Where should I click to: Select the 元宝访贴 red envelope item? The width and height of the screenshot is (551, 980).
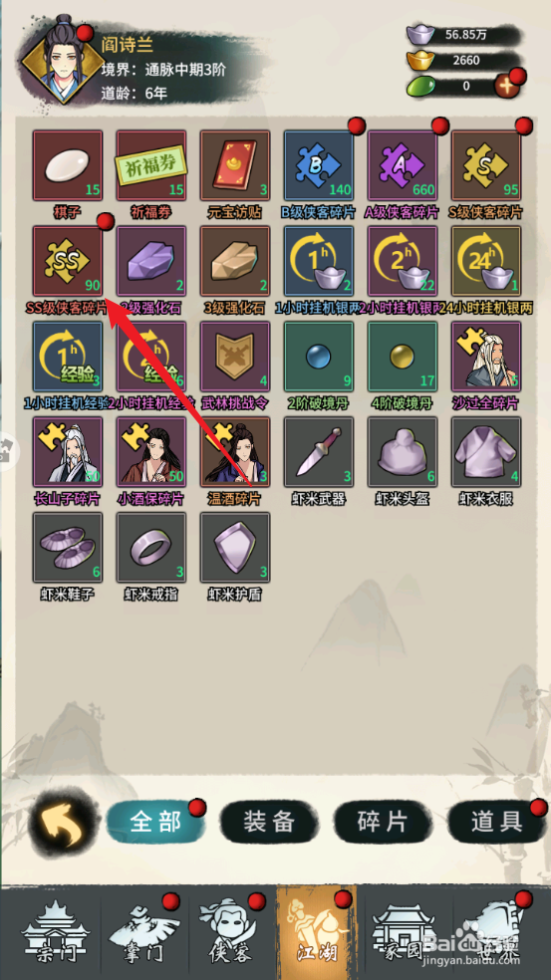pos(235,165)
